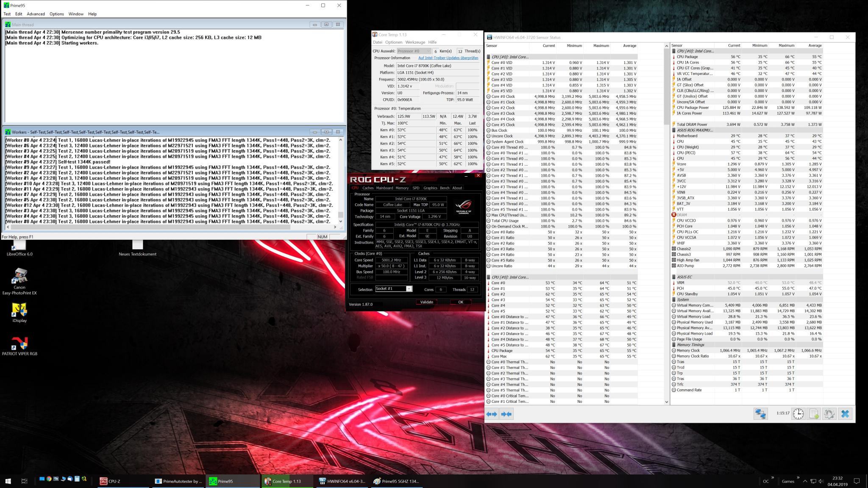Open volume control in system tray
Viewport: 868px width, 488px height.
pos(821,481)
